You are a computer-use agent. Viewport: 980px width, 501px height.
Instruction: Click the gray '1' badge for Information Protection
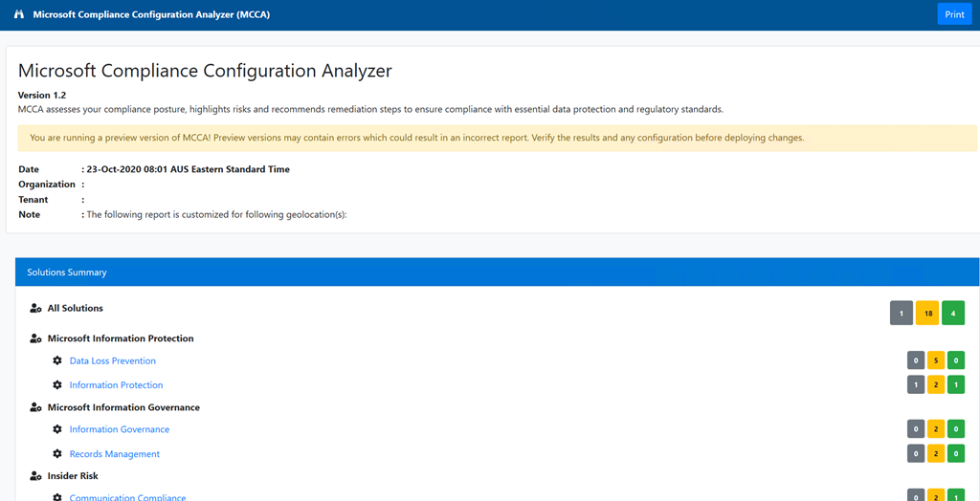916,385
